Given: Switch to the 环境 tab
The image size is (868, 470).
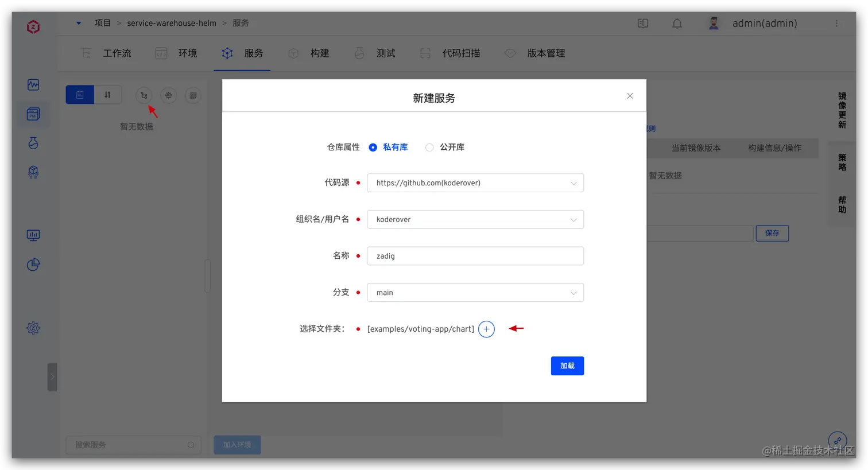Looking at the screenshot, I should (x=176, y=53).
